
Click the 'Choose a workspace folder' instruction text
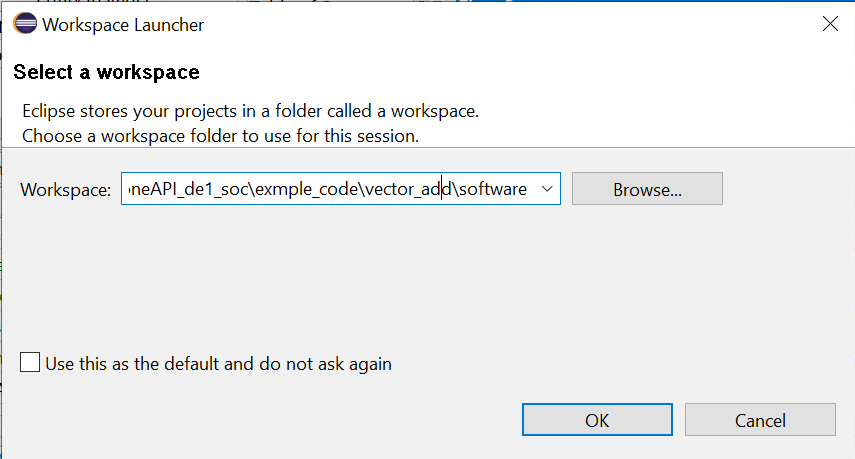(220, 136)
